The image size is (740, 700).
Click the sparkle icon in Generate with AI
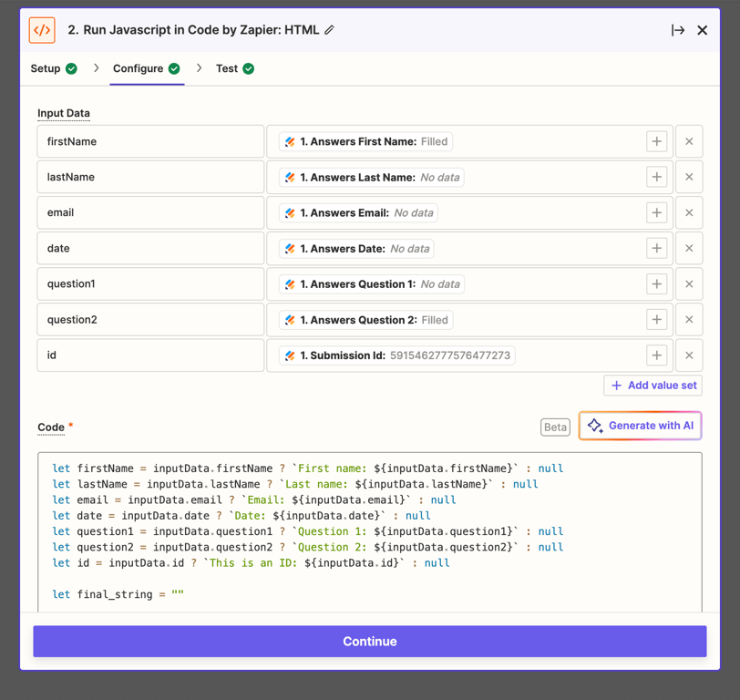(x=595, y=426)
